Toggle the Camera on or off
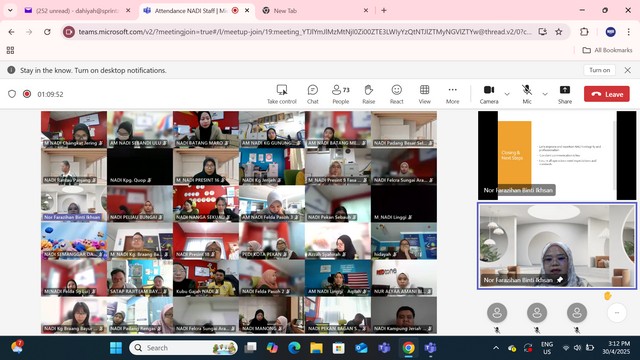 (489, 94)
